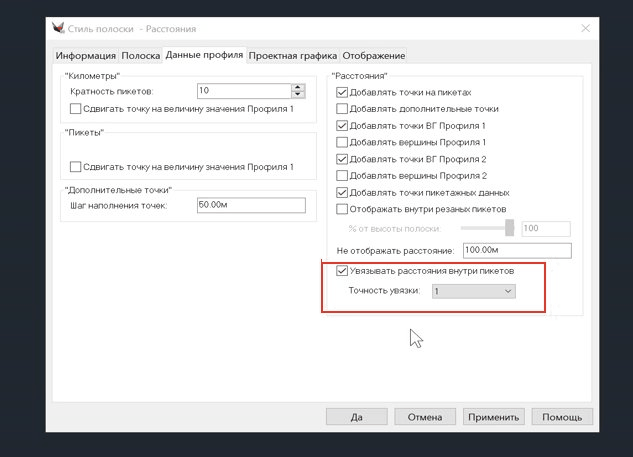Enable Сдвигать точку checkbox under Пикеты
Image resolution: width=633 pixels, height=457 pixels.
[x=76, y=166]
